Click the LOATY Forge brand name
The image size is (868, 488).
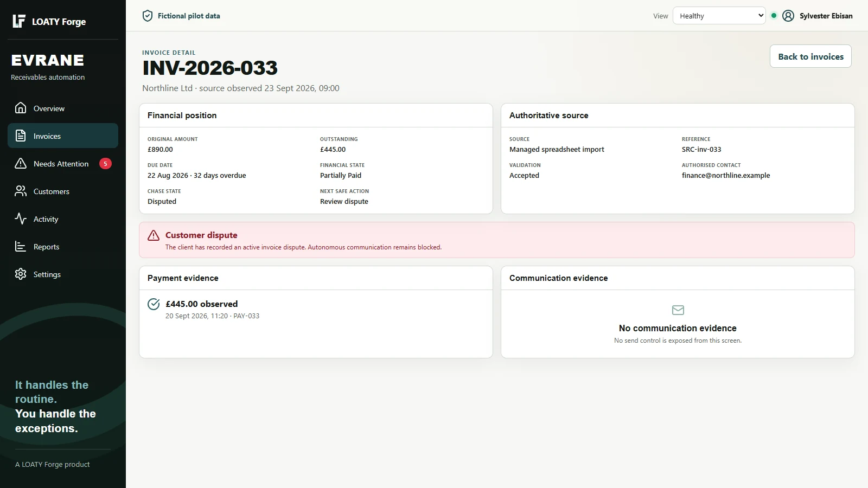(59, 22)
